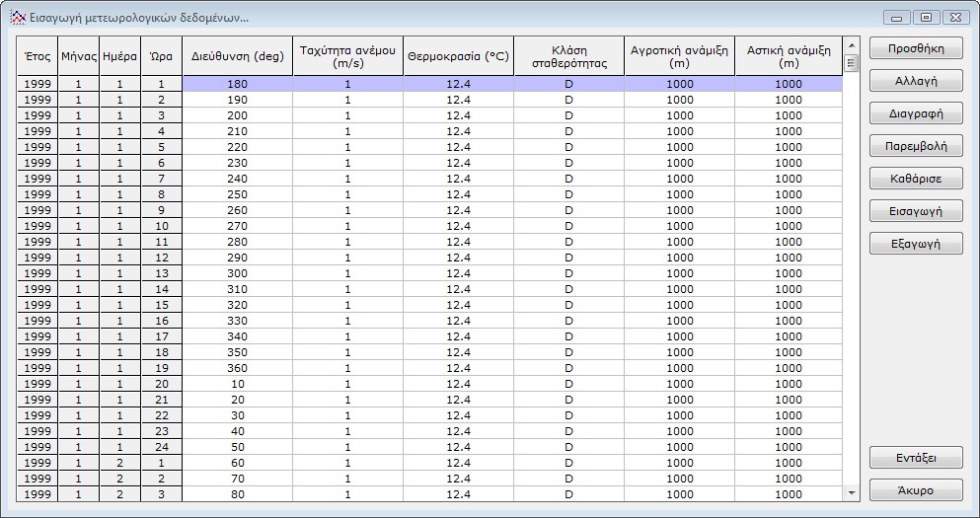Confirm with the Εντάξει button
The width and height of the screenshot is (980, 518).
tap(915, 458)
